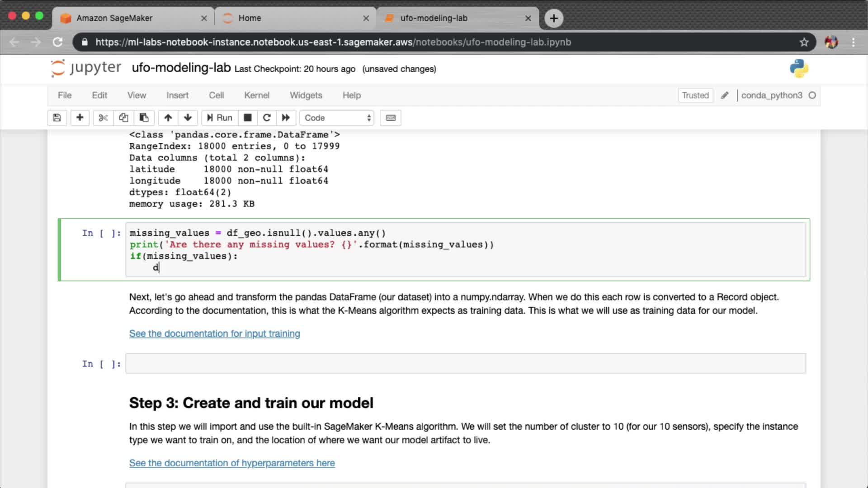This screenshot has width=868, height=488.
Task: Cut selected cells with the scissors icon
Action: (x=103, y=118)
